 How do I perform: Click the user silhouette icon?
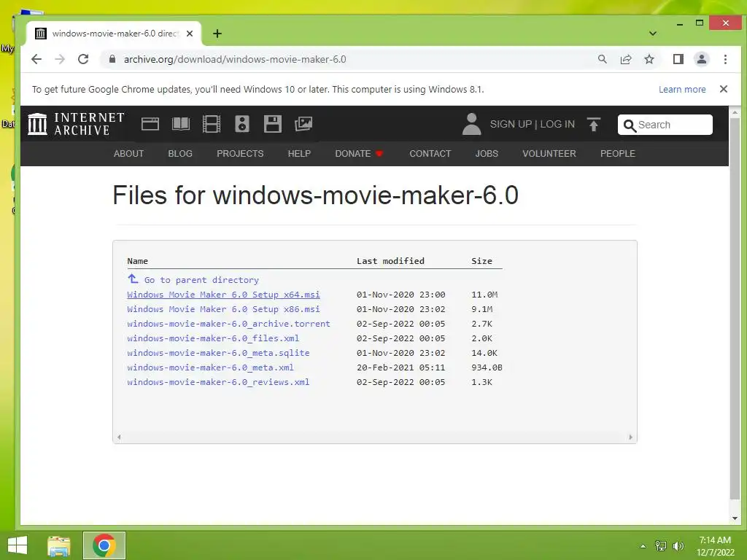(x=472, y=124)
